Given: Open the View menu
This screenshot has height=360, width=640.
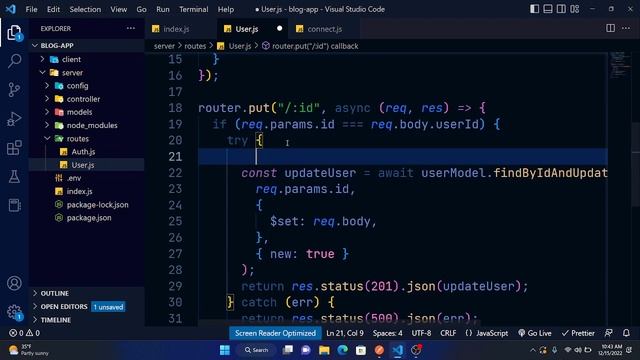Looking at the screenshot, I should coord(118,9).
